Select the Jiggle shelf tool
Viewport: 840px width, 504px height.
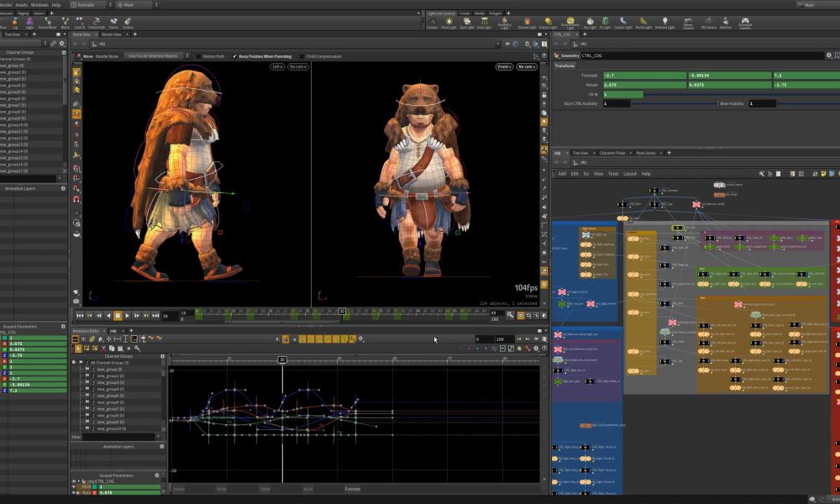(x=29, y=23)
